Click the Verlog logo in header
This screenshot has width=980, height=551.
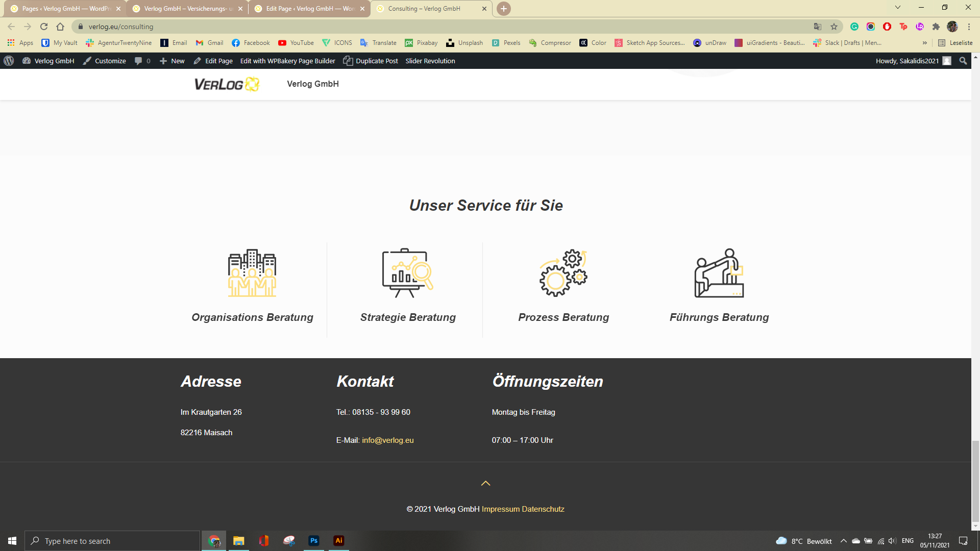[x=227, y=84]
